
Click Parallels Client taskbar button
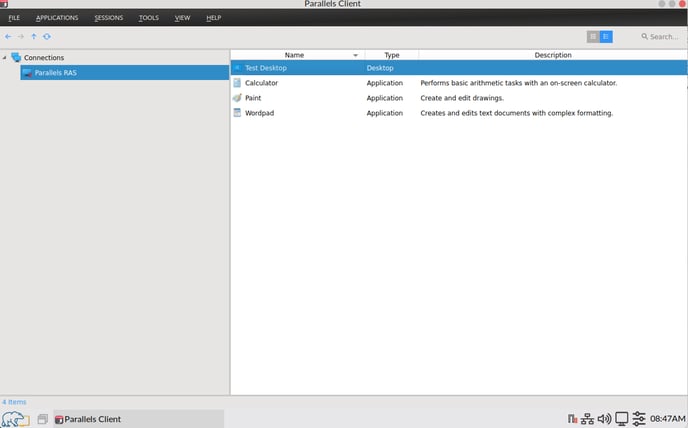(x=139, y=419)
